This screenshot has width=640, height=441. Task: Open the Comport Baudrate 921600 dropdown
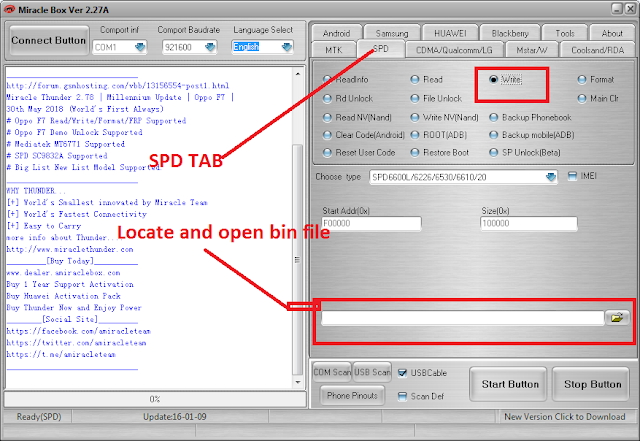pyautogui.click(x=210, y=47)
